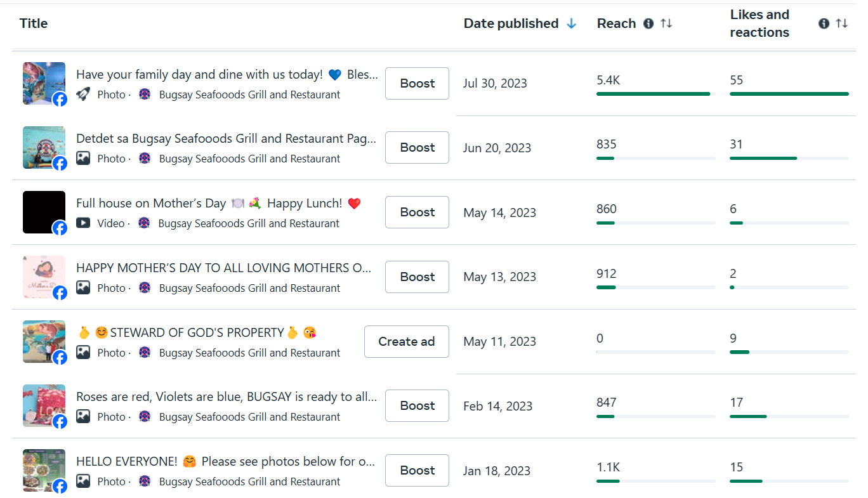This screenshot has height=498, width=868.
Task: Sort posts by Reach arrows icon
Action: 666,23
